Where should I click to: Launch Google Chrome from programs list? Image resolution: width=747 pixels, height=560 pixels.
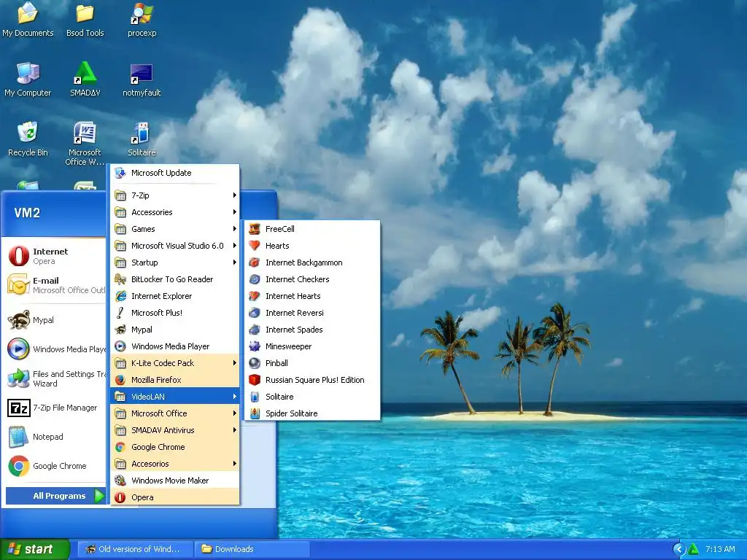coord(175,447)
